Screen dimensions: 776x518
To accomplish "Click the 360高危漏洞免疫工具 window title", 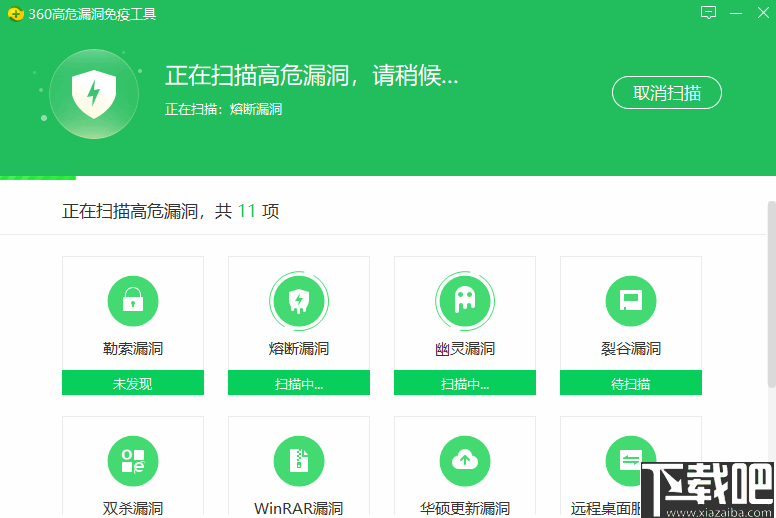I will point(92,14).
